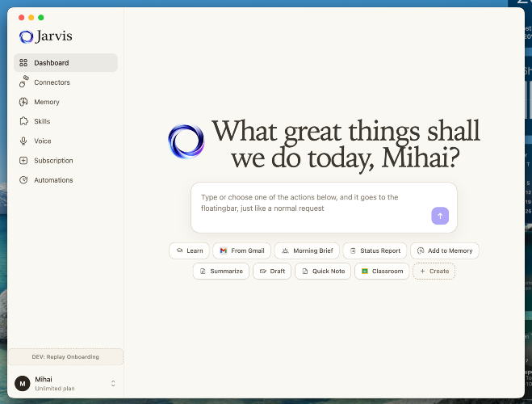
Task: Focus the request text input box
Action: (324, 208)
